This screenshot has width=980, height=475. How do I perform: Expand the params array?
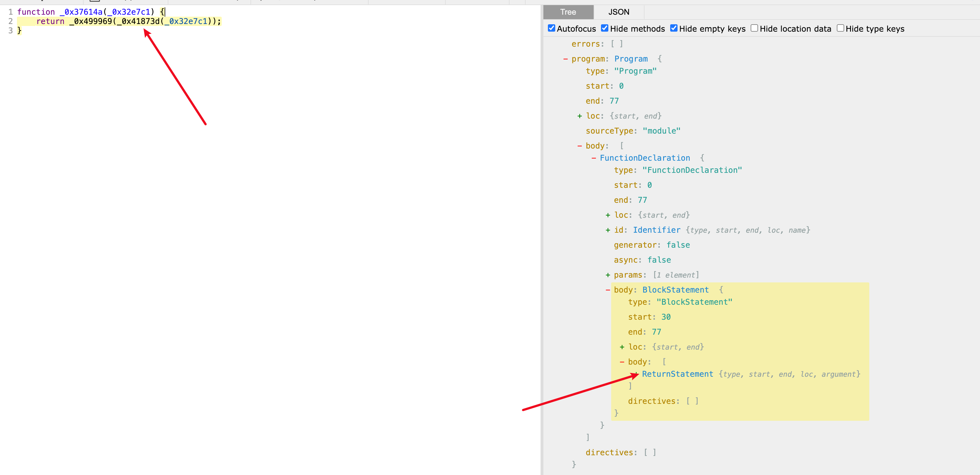coord(607,275)
